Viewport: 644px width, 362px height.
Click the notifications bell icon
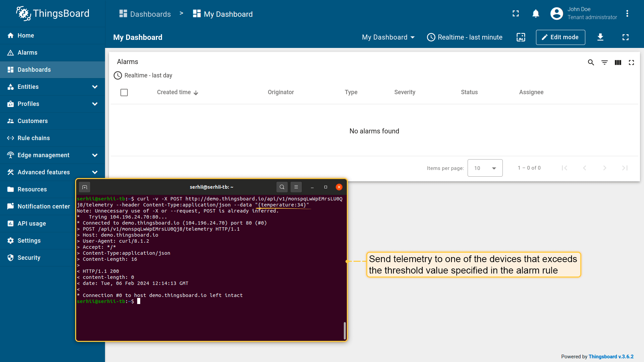[x=536, y=14]
